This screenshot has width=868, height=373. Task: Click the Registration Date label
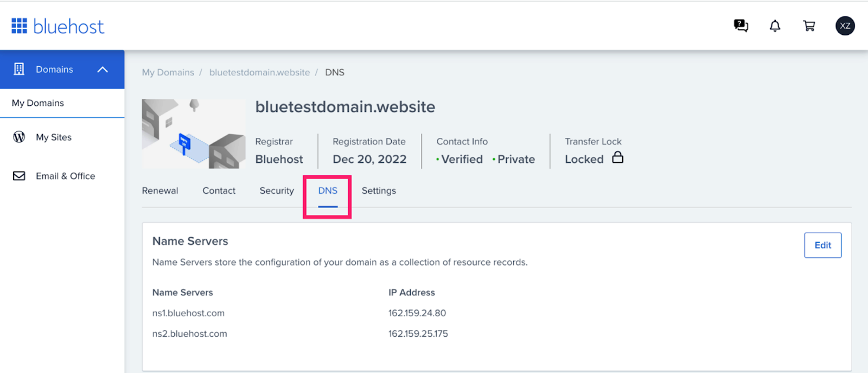(369, 141)
